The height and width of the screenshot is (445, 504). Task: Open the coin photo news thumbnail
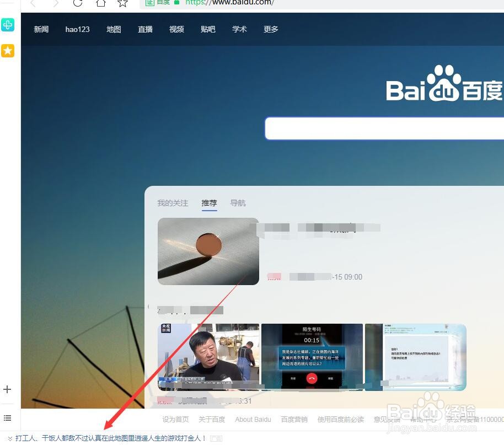(208, 251)
